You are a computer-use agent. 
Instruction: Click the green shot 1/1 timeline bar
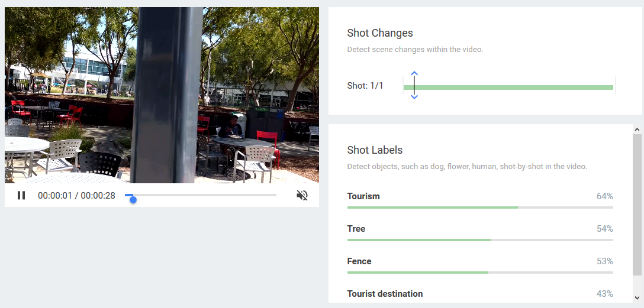click(508, 87)
